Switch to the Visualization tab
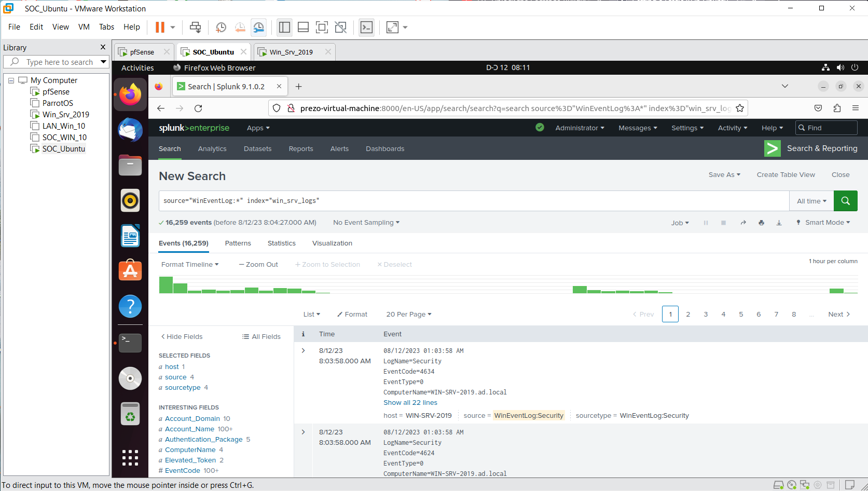868x491 pixels. pyautogui.click(x=332, y=243)
